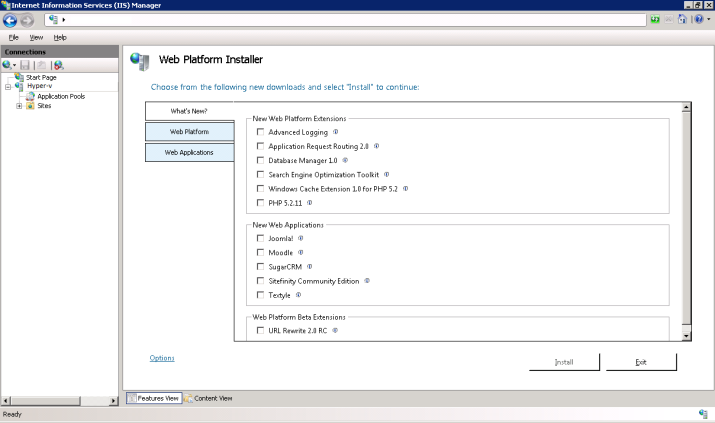The width and height of the screenshot is (715, 423).
Task: Switch to the Web Platform tab
Action: pos(189,131)
